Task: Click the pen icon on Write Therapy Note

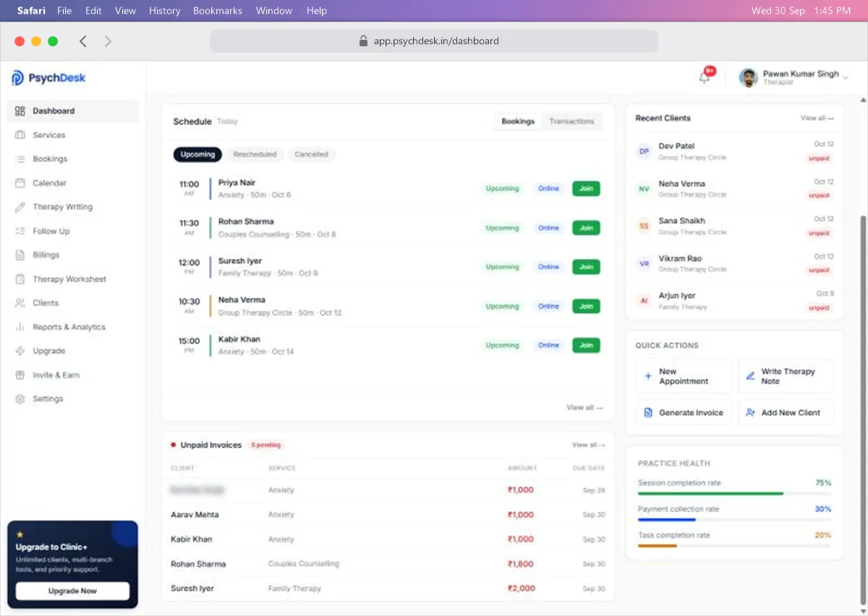Action: 750,376
